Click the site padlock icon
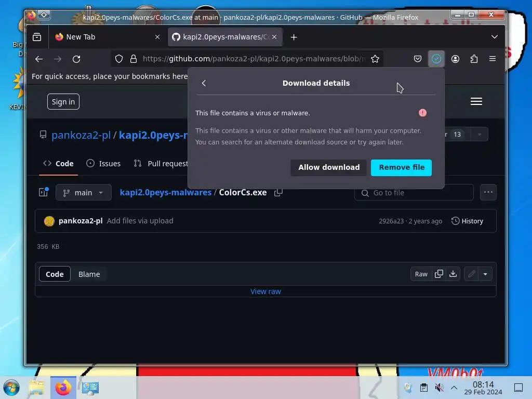The height and width of the screenshot is (399, 532). coord(134,59)
